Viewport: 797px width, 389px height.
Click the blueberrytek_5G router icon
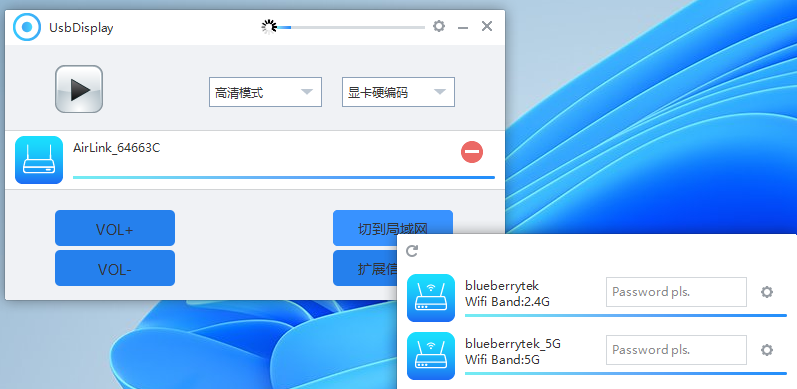(431, 356)
